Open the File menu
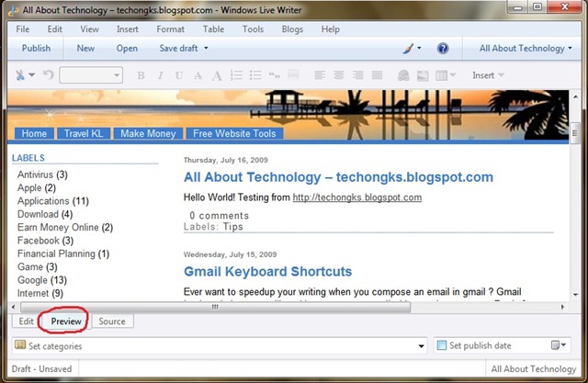The height and width of the screenshot is (383, 588). click(22, 29)
